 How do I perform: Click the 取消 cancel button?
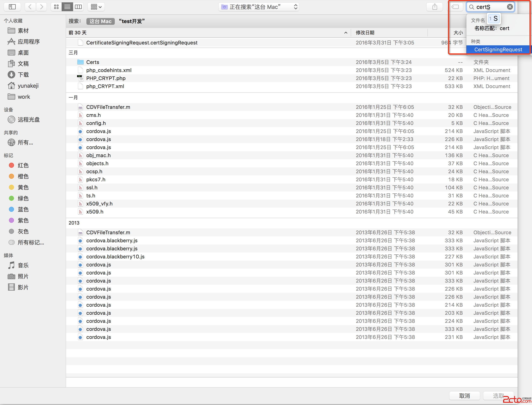464,396
